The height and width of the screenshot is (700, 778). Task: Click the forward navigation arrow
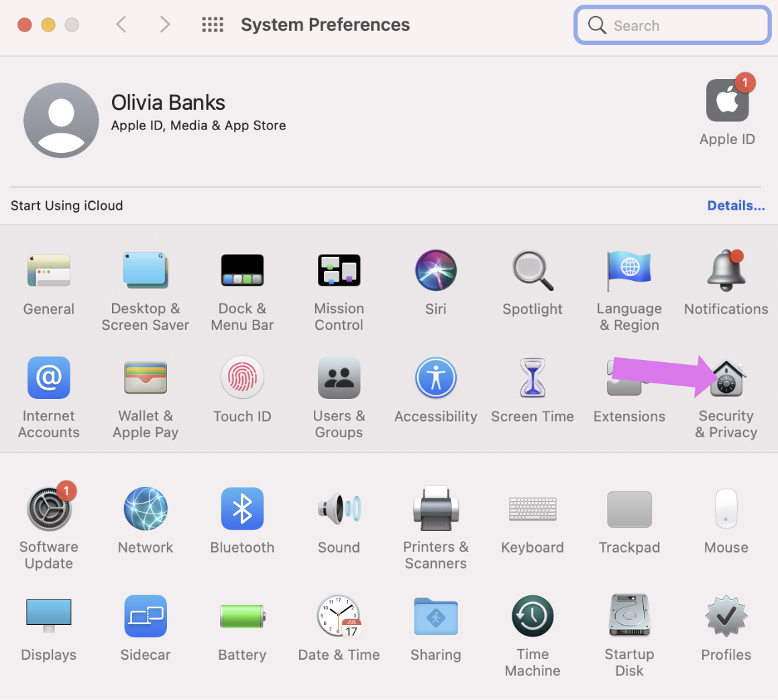[165, 24]
